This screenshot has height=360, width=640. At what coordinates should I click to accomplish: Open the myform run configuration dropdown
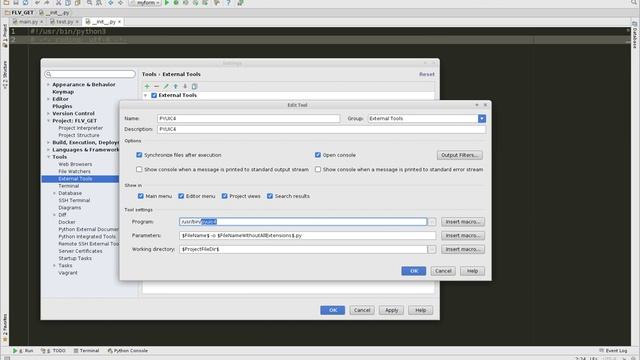(x=144, y=3)
